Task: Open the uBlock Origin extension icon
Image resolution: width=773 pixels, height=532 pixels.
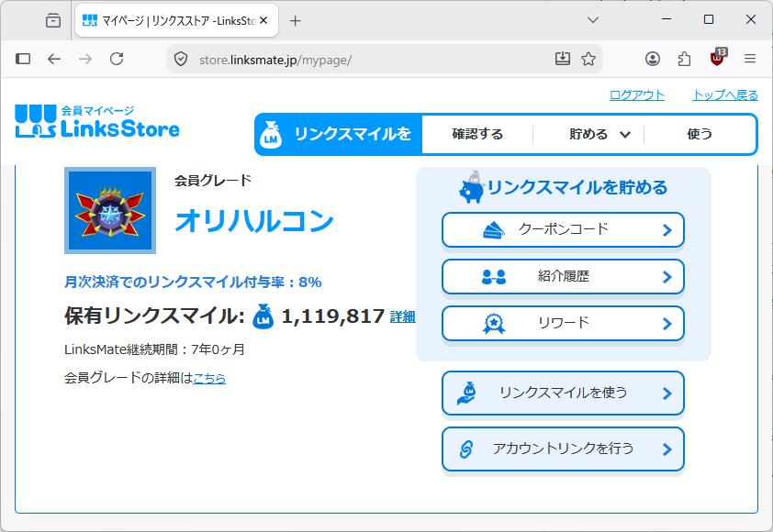Action: point(718,58)
